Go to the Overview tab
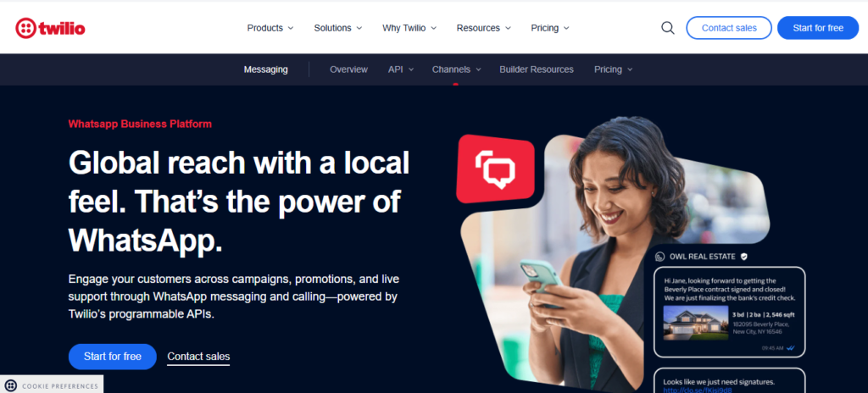The width and height of the screenshot is (868, 393). click(x=348, y=69)
